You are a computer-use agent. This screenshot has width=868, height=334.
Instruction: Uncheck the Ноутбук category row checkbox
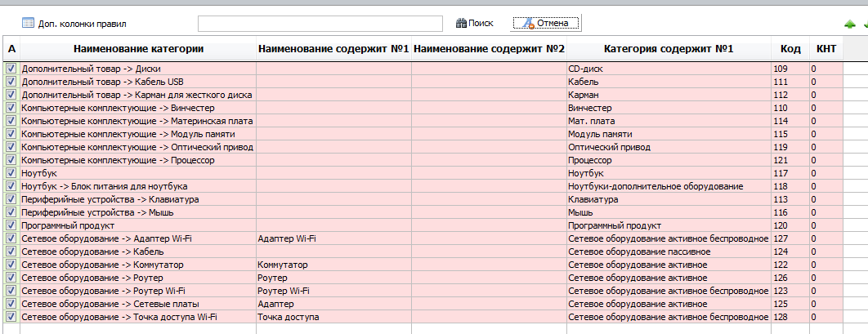tap(11, 173)
